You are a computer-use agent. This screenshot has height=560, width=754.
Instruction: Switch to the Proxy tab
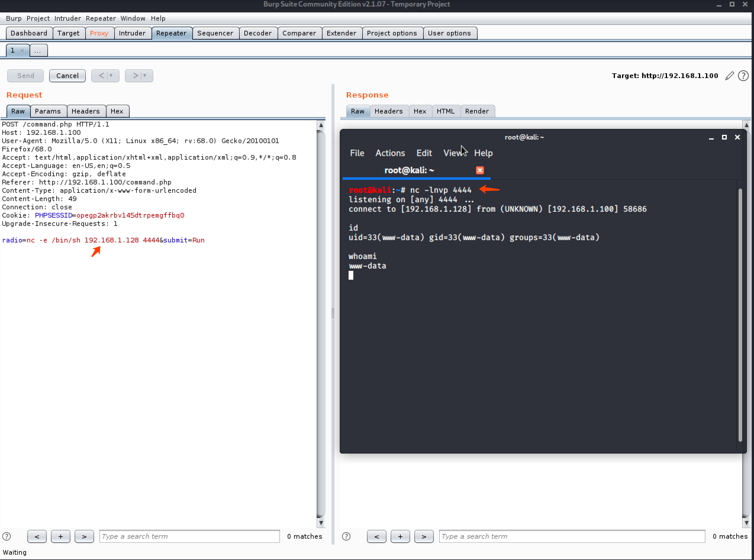click(x=99, y=33)
